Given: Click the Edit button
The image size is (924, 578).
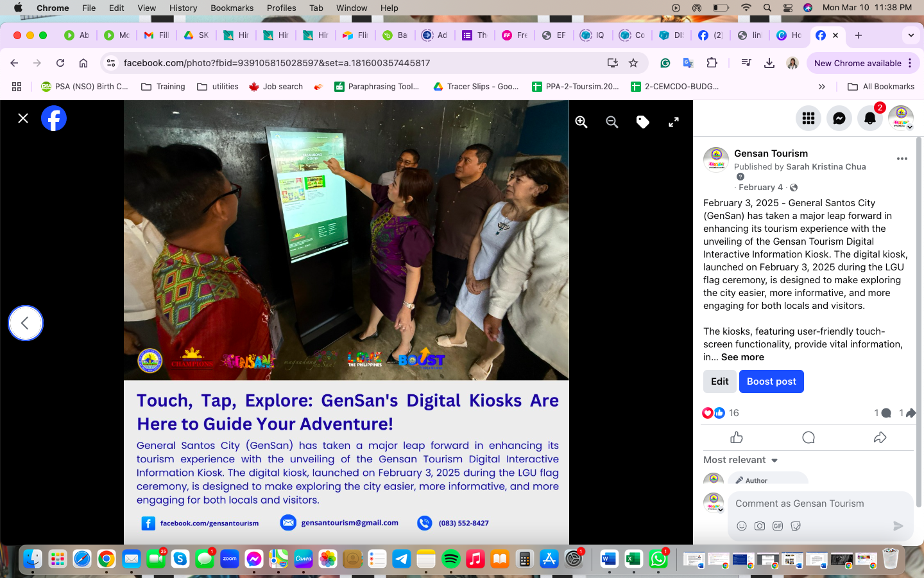Looking at the screenshot, I should 719,381.
